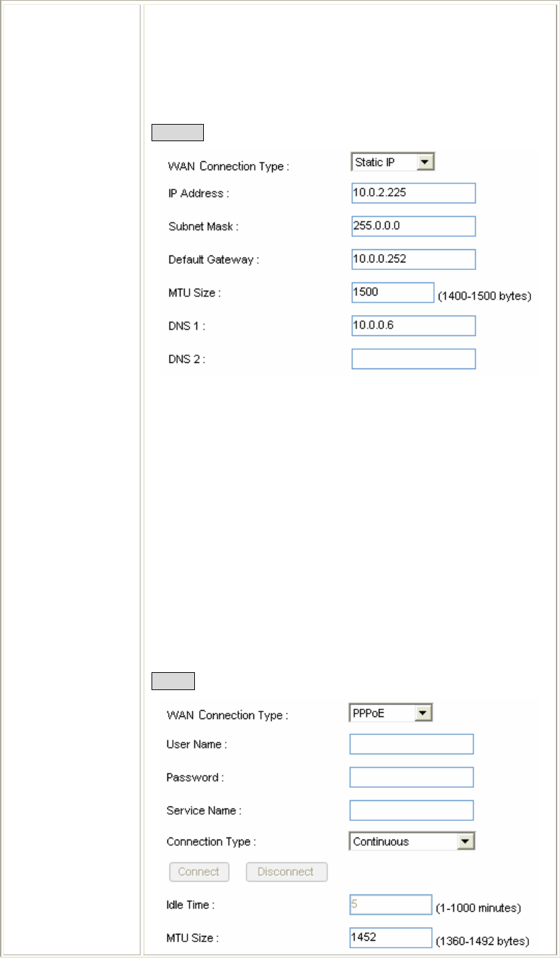Viewport: 560px width, 958px height.
Task: Click the "Service Name :" label
Action: click(x=204, y=811)
